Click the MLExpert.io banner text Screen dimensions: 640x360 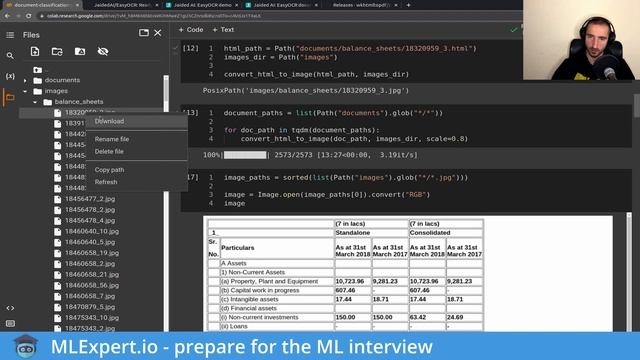[x=241, y=347]
